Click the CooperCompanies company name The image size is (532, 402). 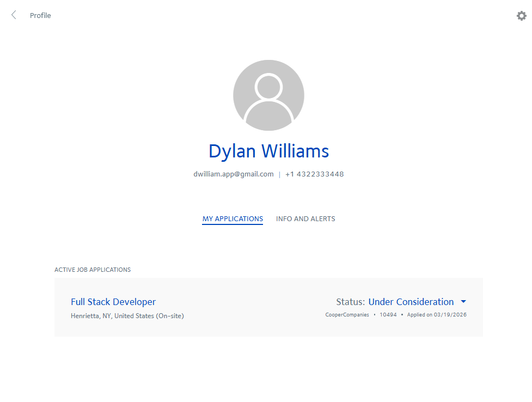pos(347,315)
